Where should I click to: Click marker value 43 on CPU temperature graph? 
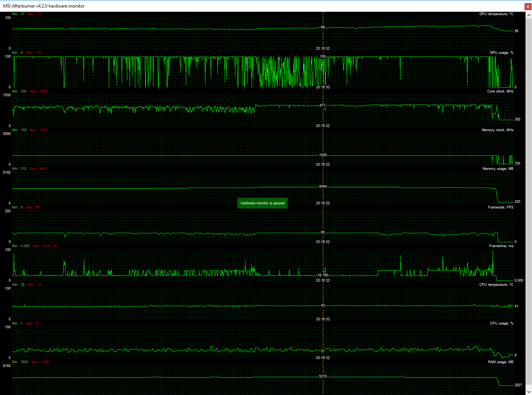click(x=323, y=306)
